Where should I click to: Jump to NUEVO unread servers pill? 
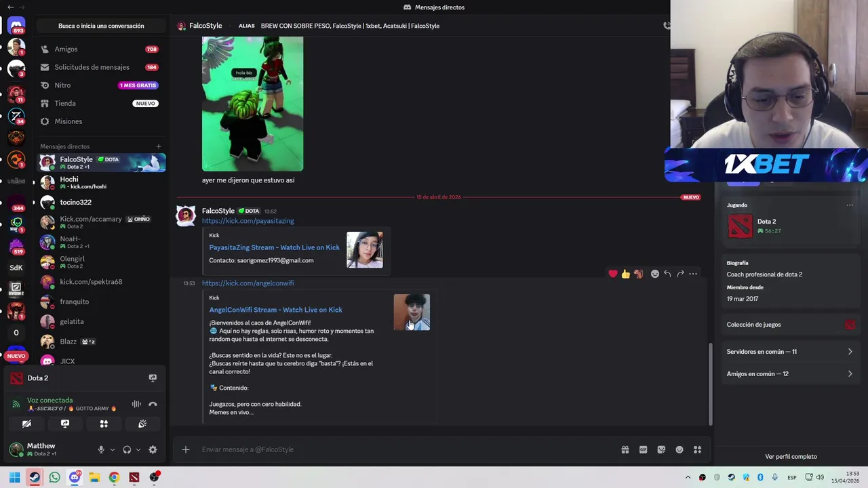(16, 356)
